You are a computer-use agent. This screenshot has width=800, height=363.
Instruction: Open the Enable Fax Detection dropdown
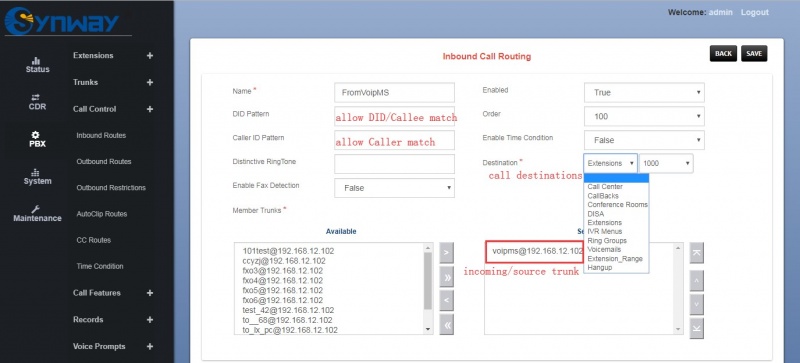[394, 188]
